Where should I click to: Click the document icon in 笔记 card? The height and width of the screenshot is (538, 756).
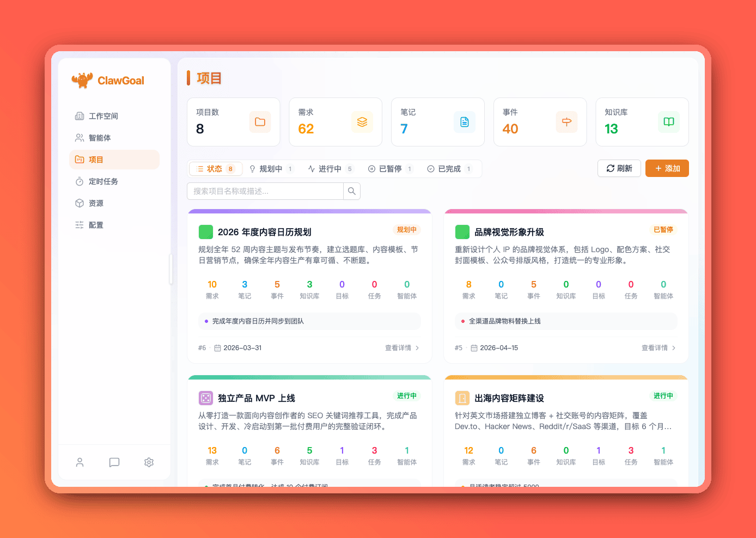pyautogui.click(x=465, y=122)
